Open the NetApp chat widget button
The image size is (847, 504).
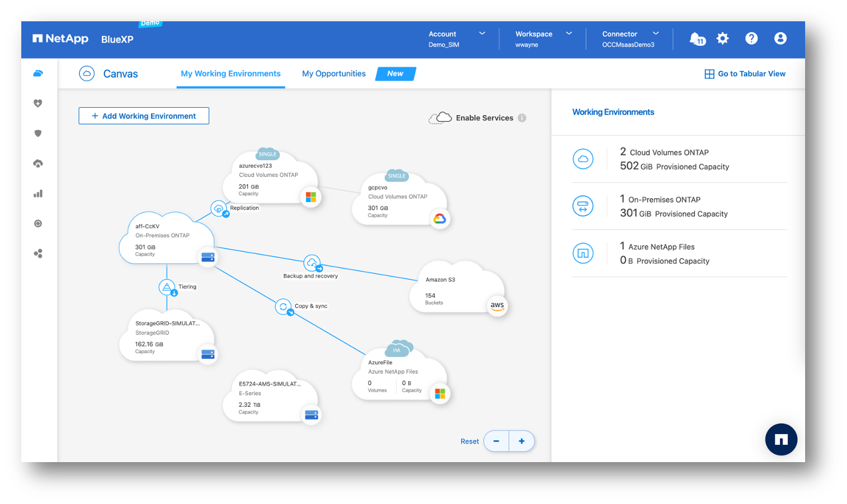click(x=781, y=439)
